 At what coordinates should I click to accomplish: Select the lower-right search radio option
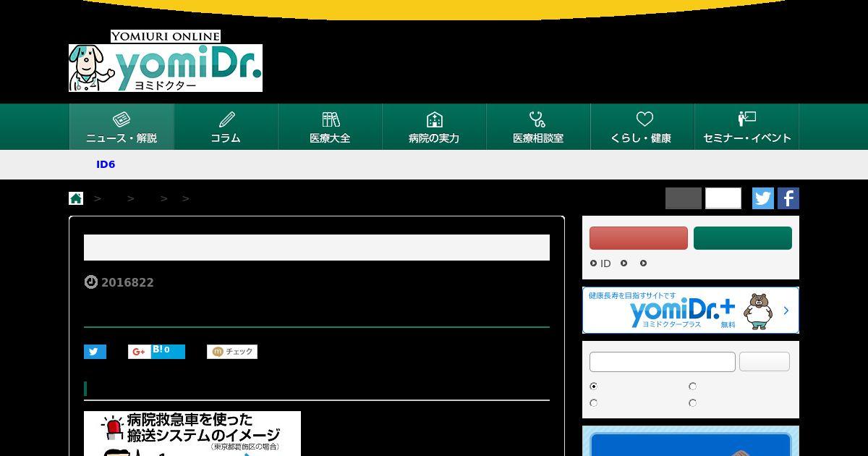click(693, 403)
